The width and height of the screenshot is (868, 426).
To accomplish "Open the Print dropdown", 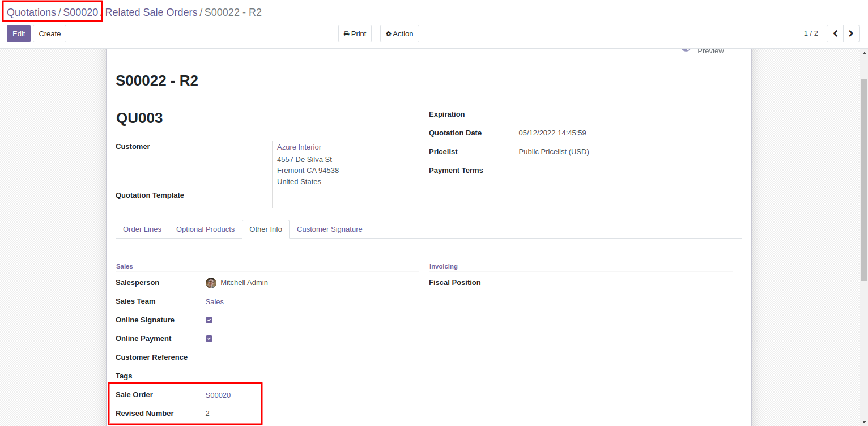I will click(355, 33).
